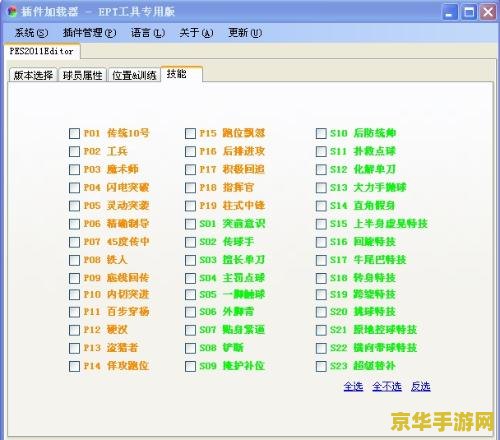Click the app icon in title bar
This screenshot has height=440, width=500.
click(12, 12)
